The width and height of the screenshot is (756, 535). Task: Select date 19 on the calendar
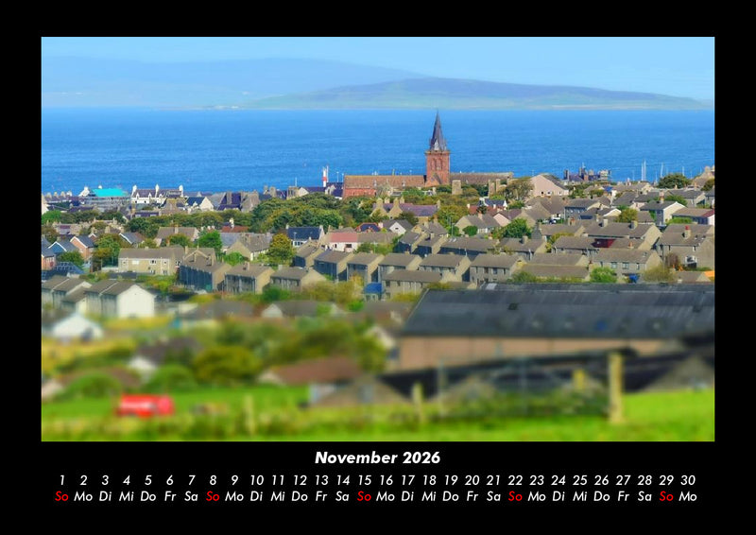[451, 480]
